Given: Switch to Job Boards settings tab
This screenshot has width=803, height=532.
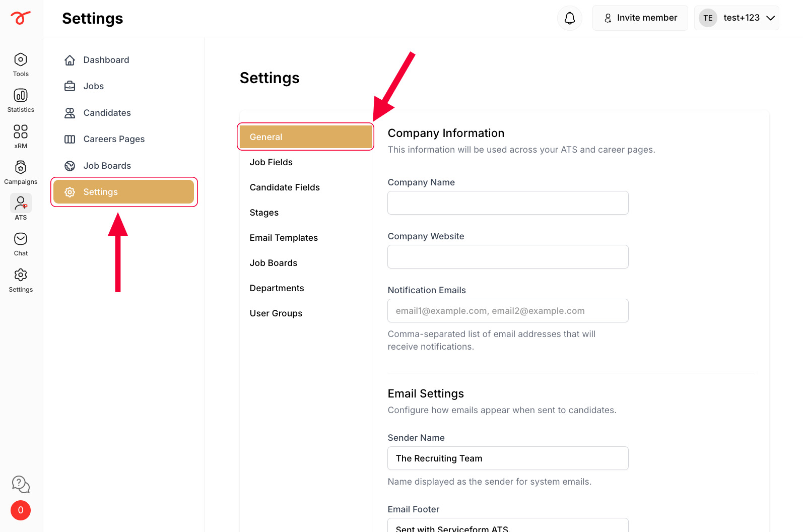Looking at the screenshot, I should click(x=306, y=263).
